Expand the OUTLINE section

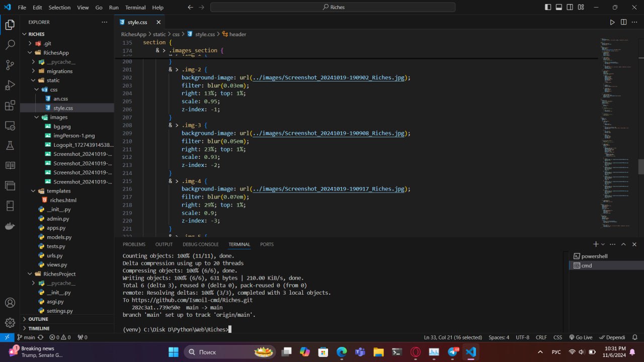(x=38, y=319)
